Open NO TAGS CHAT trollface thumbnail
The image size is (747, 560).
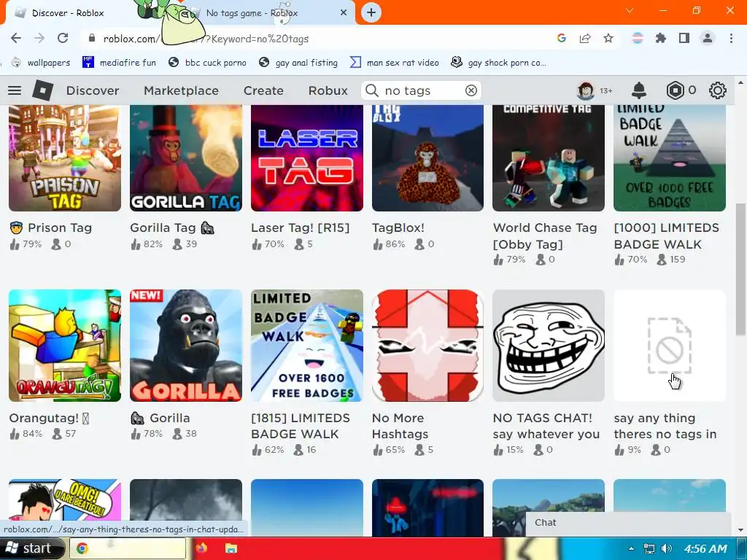(549, 346)
